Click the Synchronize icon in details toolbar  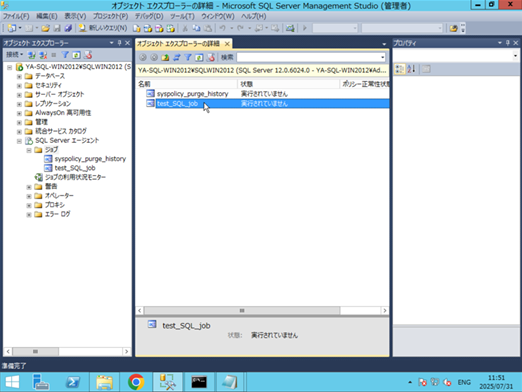(x=176, y=57)
